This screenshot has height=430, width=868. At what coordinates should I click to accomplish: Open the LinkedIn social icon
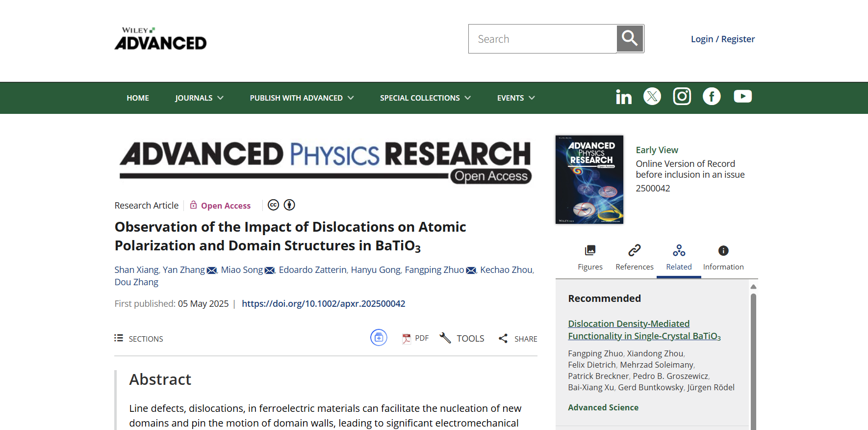point(623,97)
